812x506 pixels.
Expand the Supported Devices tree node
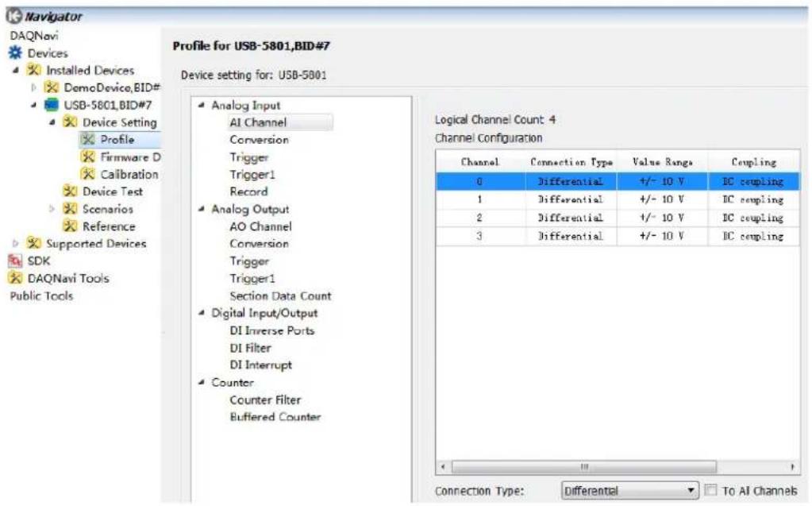(x=16, y=242)
